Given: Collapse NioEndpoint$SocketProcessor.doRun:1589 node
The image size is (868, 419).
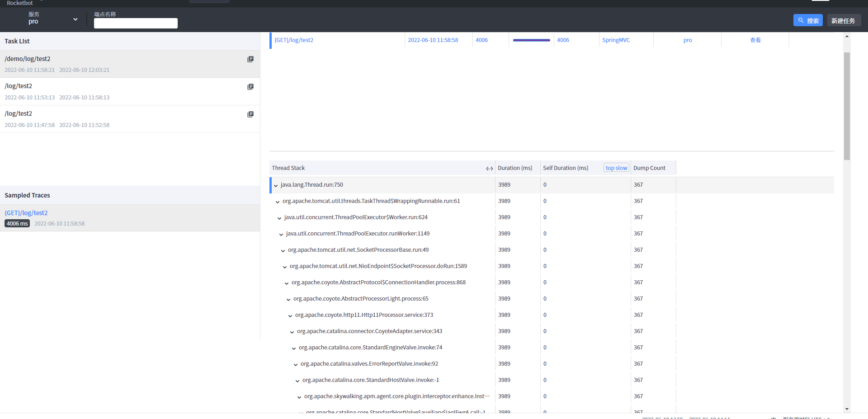Looking at the screenshot, I should [285, 267].
